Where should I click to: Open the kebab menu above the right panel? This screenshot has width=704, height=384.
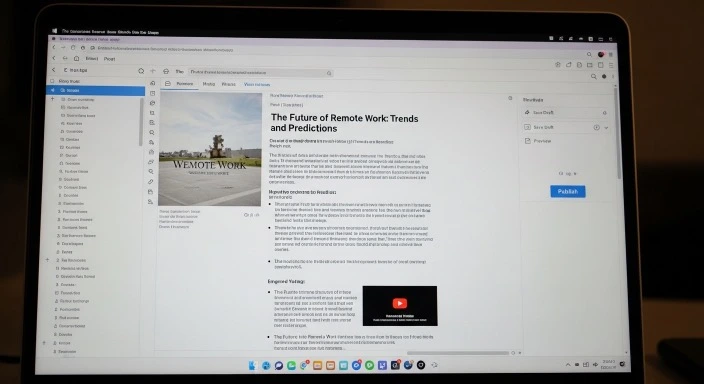612,77
